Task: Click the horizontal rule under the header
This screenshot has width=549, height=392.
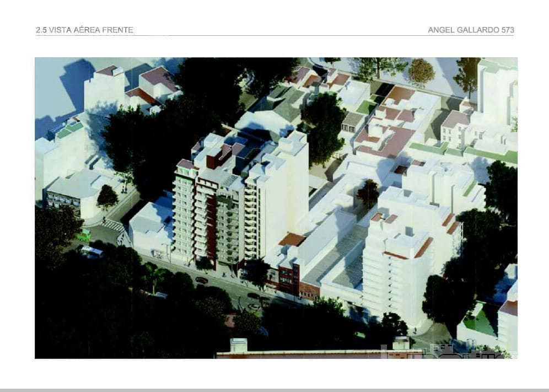Action: coord(274,36)
